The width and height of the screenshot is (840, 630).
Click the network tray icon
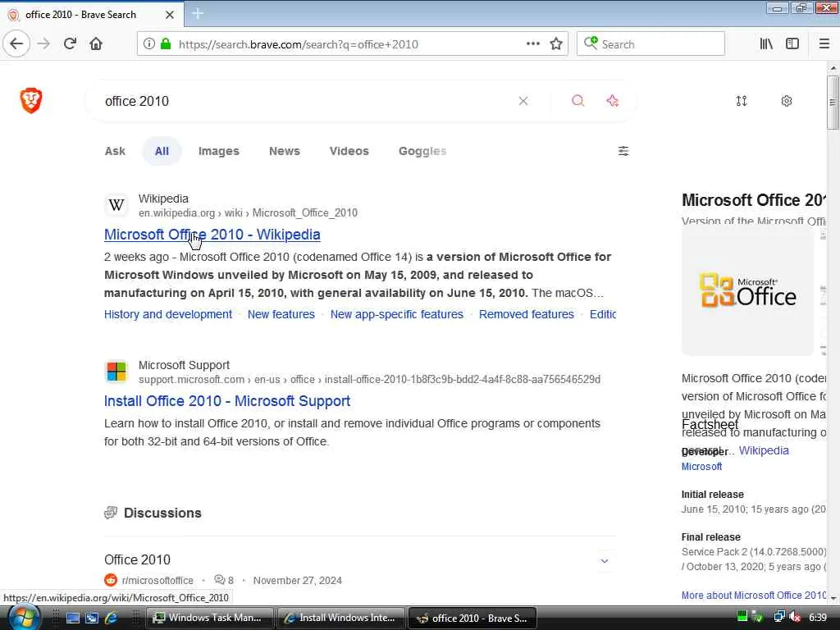coord(779,618)
